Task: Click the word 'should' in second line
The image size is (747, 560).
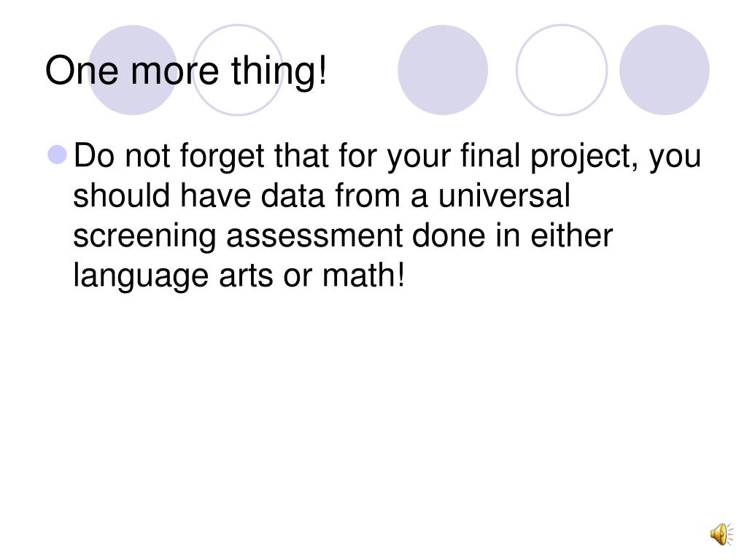Action: click(x=122, y=195)
